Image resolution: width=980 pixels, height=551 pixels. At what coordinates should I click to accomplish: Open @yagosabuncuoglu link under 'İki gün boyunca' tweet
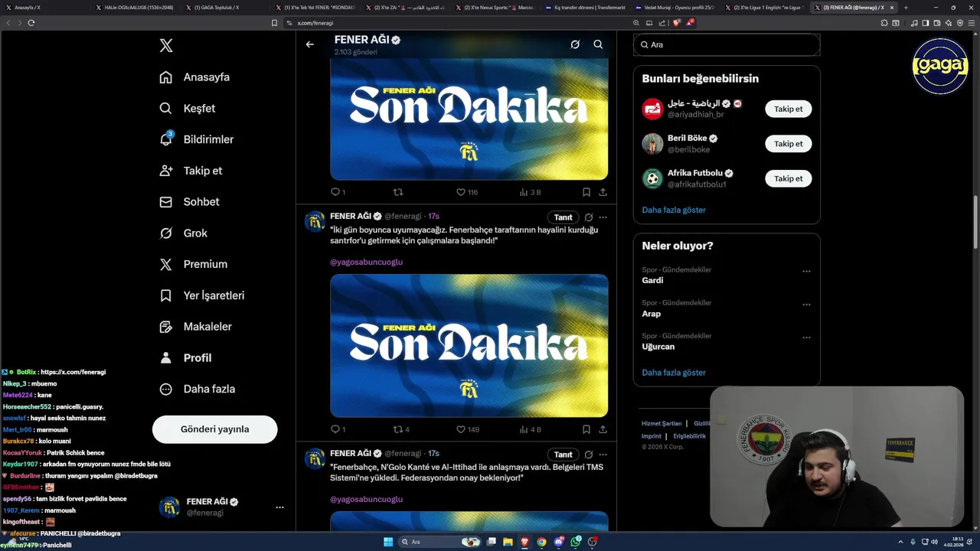click(x=366, y=262)
